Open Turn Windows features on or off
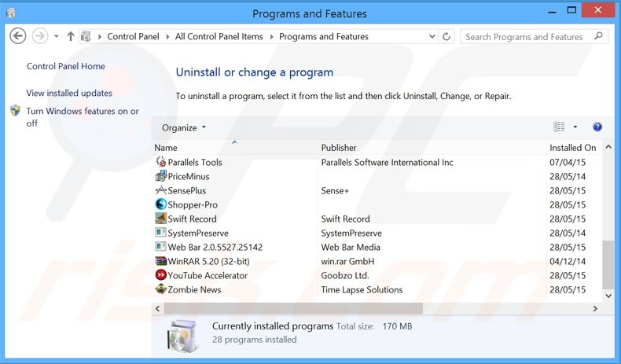 pos(83,117)
